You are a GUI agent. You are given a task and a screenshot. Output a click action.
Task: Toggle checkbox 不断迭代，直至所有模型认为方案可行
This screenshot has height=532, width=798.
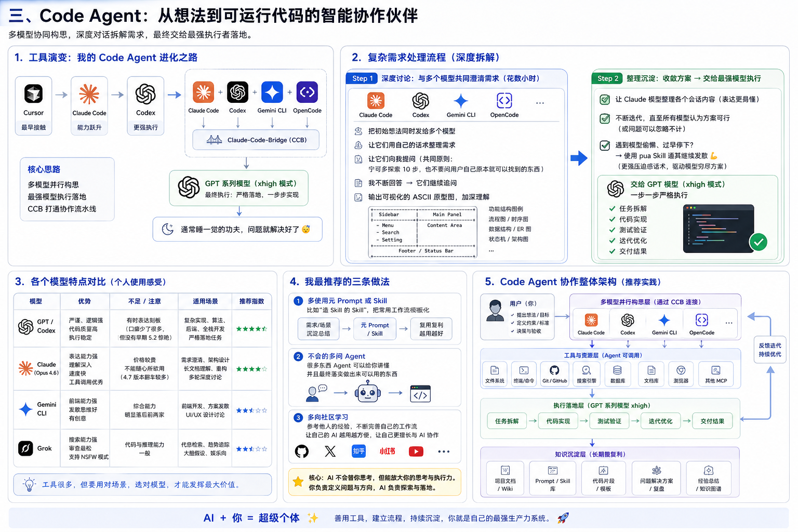605,118
